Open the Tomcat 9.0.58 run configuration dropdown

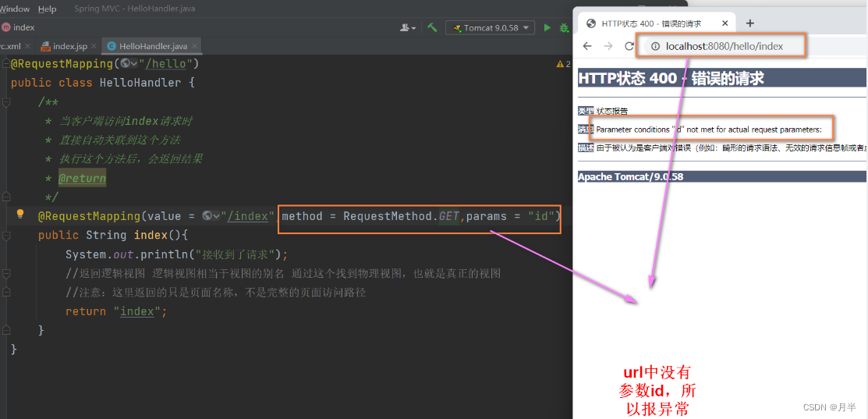(490, 27)
